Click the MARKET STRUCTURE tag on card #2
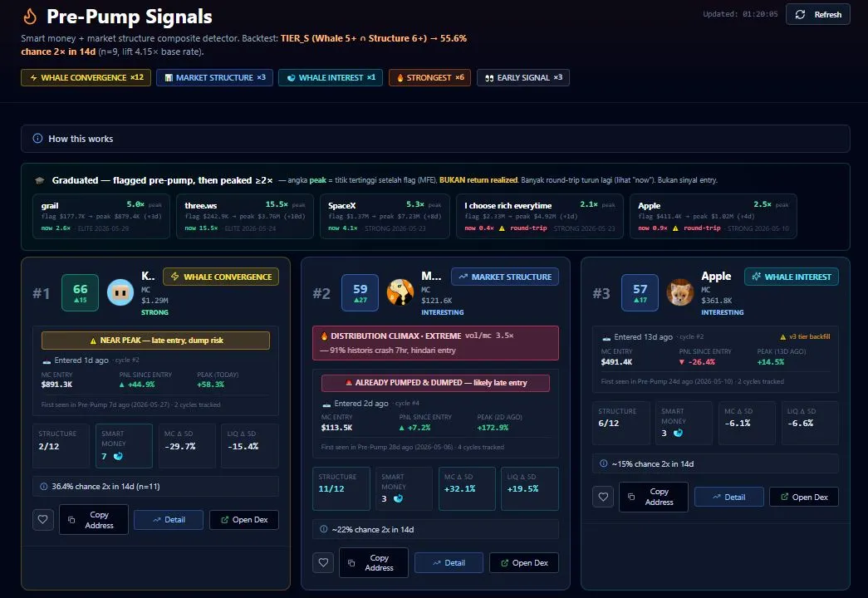This screenshot has height=598, width=868. [x=505, y=277]
